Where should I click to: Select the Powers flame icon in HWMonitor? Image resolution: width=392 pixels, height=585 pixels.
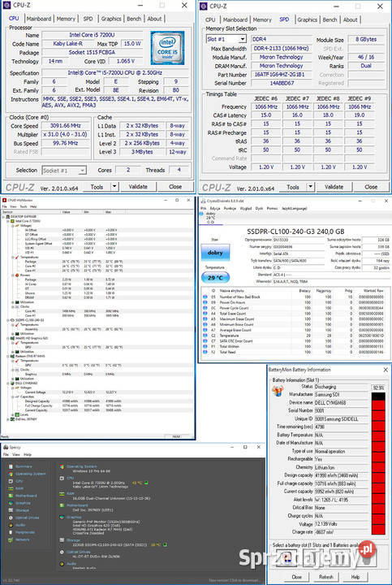tap(17, 275)
